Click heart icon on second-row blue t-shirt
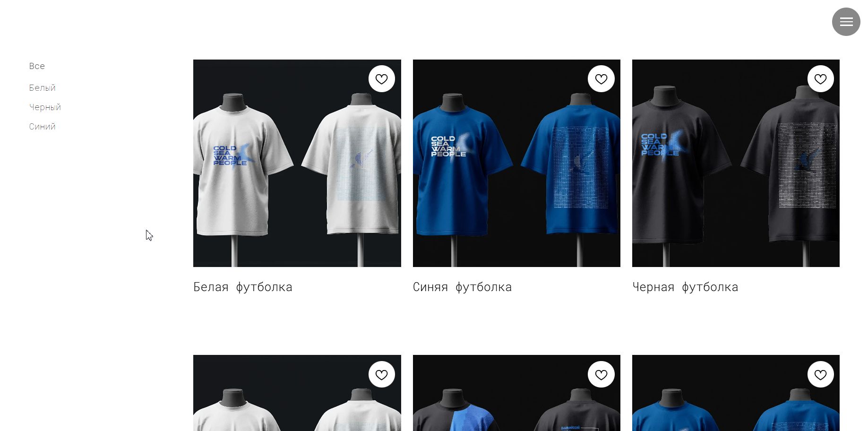 [820, 374]
